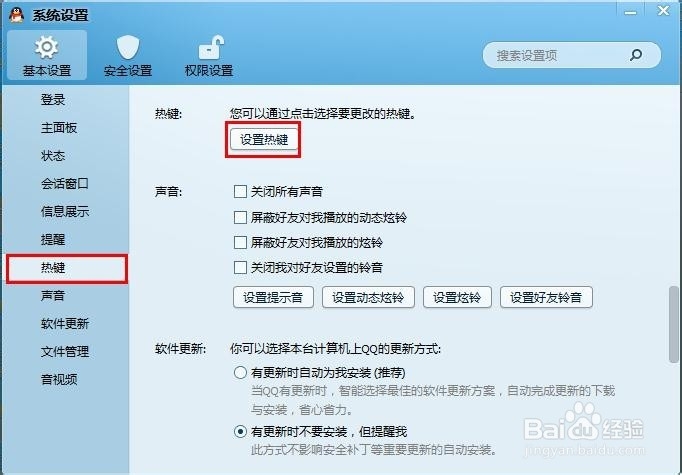This screenshot has height=475, width=682.
Task: Open the 安全设置 shield icon tab
Action: coord(128,55)
